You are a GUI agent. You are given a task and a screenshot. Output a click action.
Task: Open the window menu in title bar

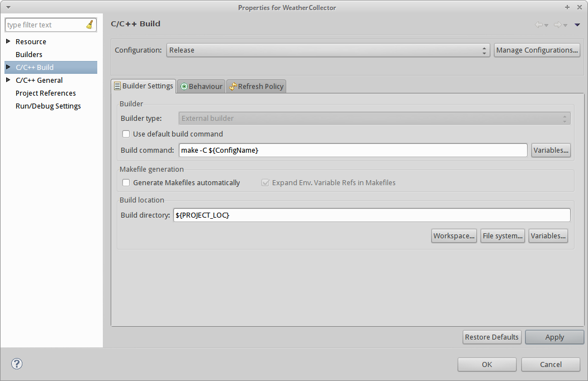pyautogui.click(x=8, y=7)
